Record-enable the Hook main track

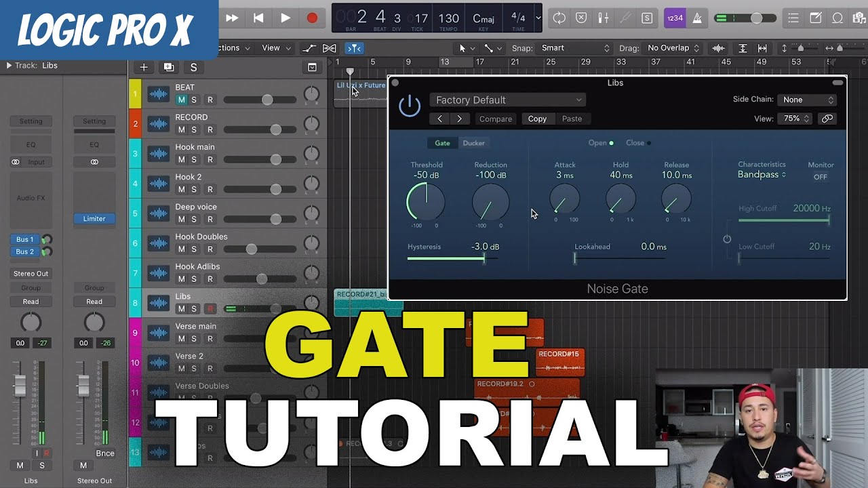[x=210, y=159]
